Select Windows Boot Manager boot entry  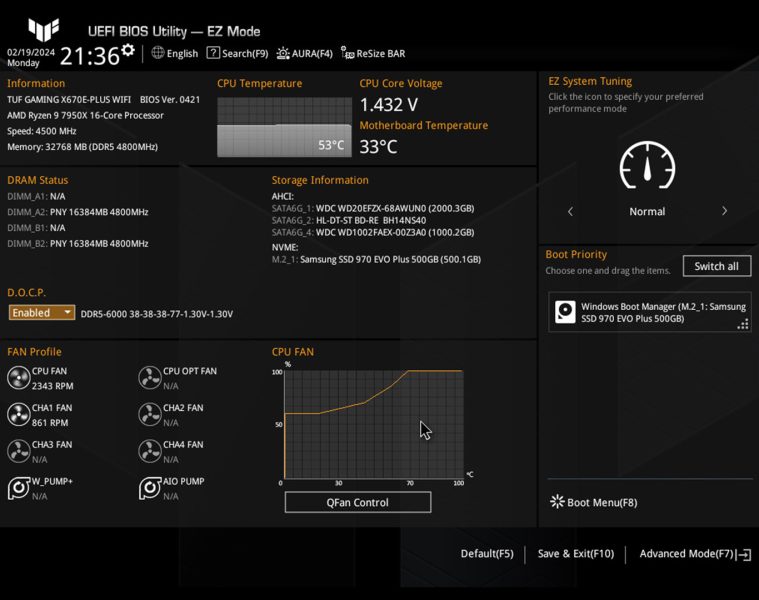(x=650, y=312)
